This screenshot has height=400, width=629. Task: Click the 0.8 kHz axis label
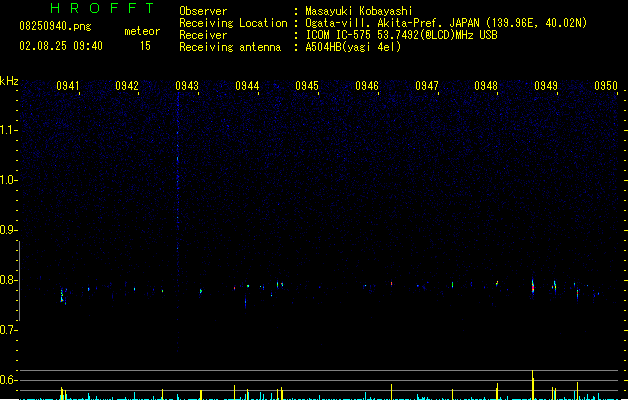(x=8, y=280)
